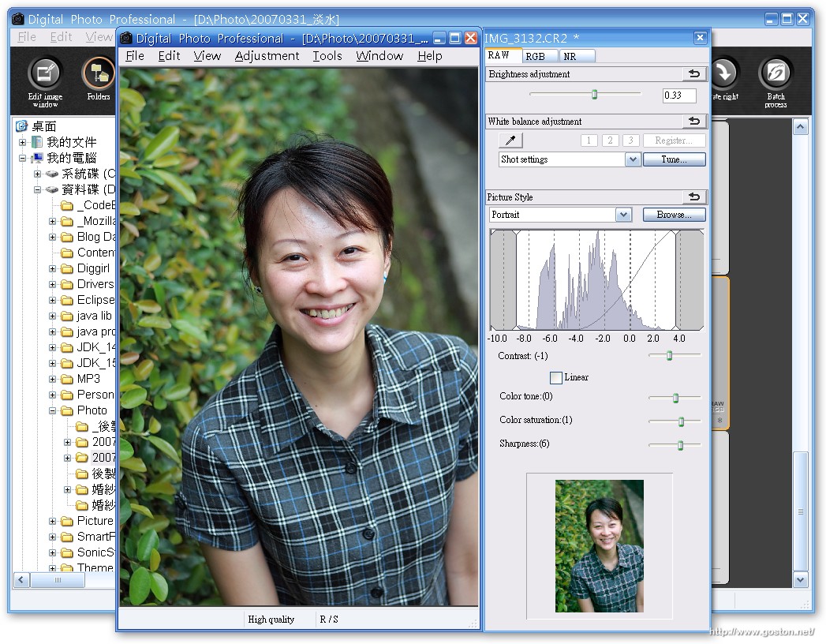Image resolution: width=826 pixels, height=644 pixels.
Task: Click white balance preset button 2
Action: (610, 140)
